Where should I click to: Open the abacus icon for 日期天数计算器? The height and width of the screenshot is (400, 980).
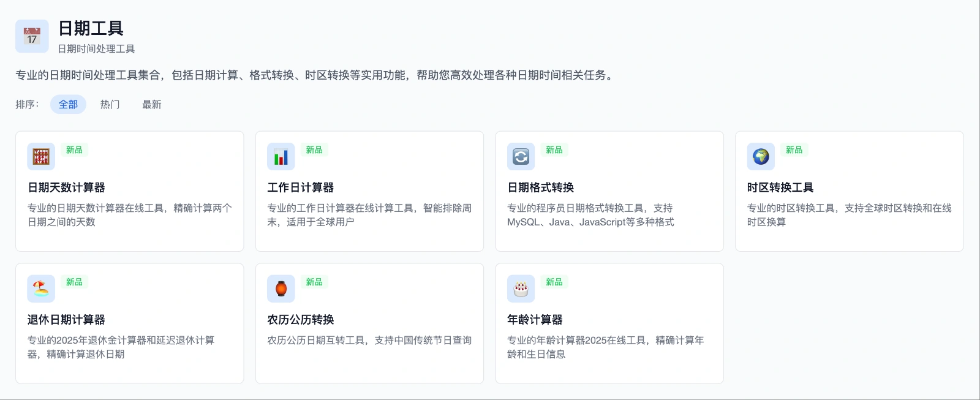(41, 156)
